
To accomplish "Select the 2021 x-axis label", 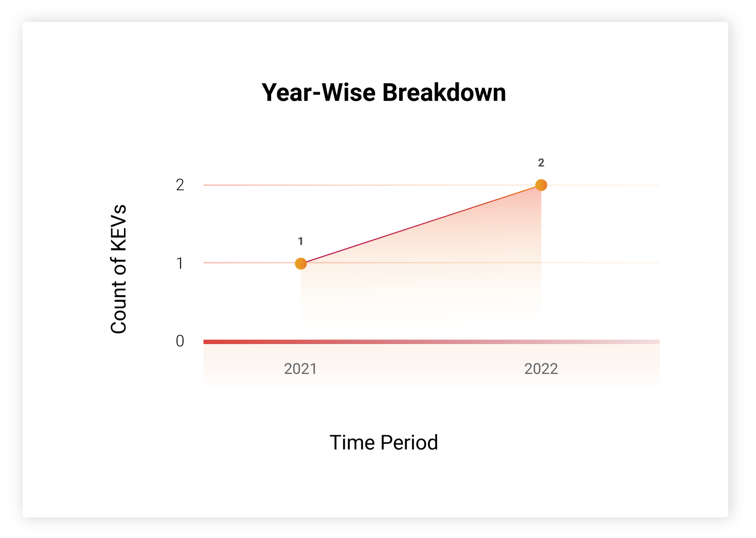I will coord(300,369).
